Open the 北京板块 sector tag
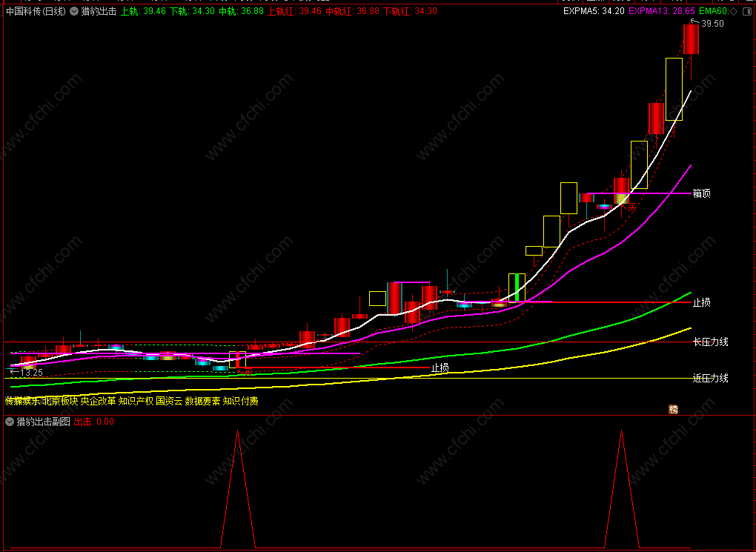 point(61,401)
